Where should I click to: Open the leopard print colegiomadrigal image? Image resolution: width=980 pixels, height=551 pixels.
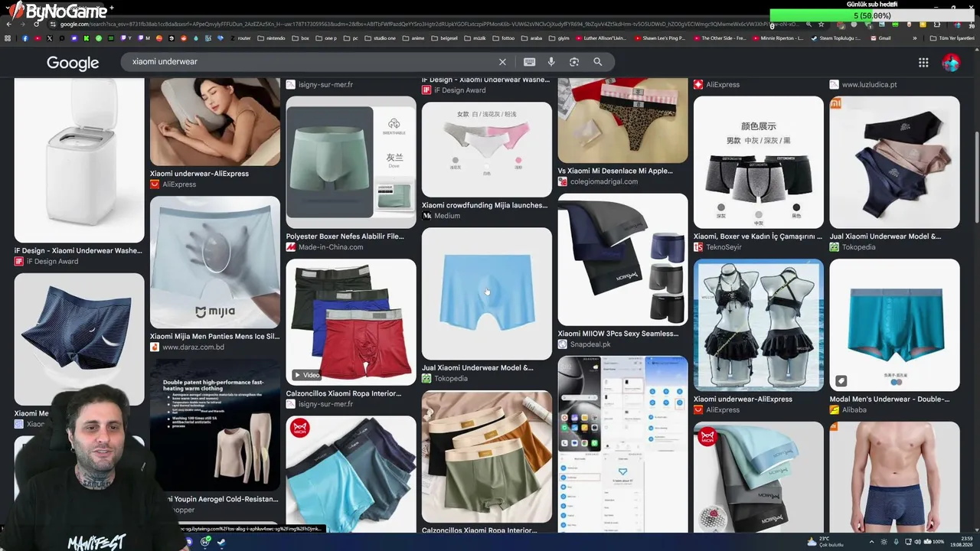[x=622, y=120]
